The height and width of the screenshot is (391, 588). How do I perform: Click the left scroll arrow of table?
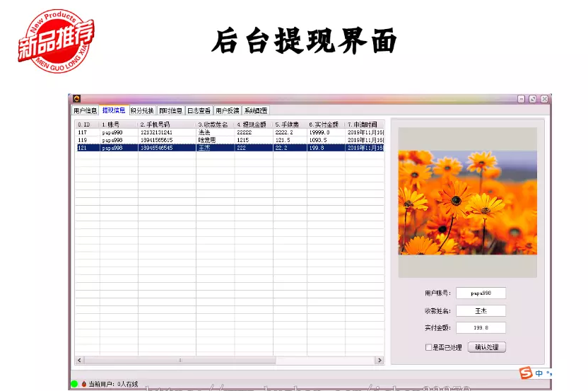79,360
